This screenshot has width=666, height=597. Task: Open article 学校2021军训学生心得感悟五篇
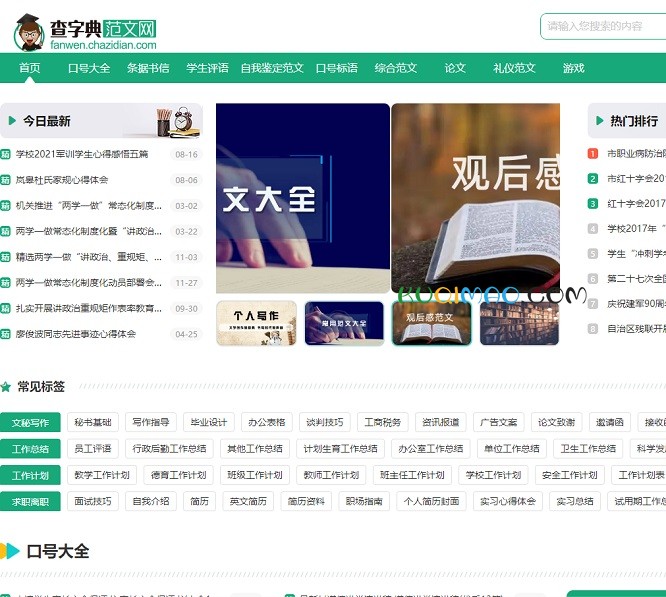pos(82,154)
